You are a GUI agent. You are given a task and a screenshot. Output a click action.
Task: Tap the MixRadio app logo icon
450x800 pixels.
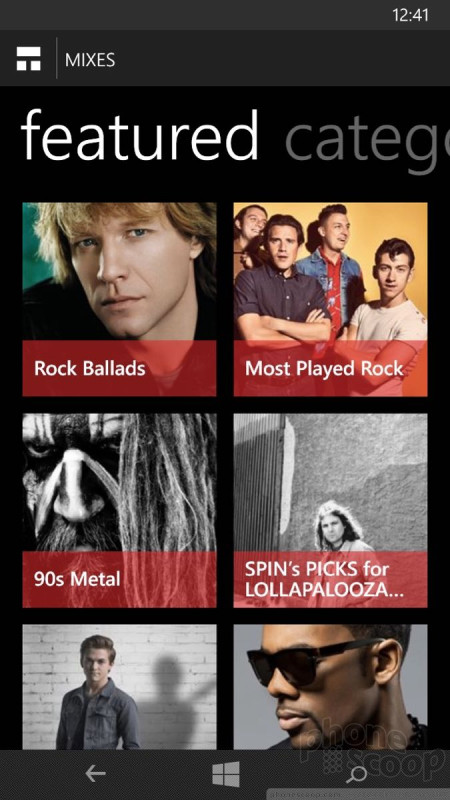point(29,60)
